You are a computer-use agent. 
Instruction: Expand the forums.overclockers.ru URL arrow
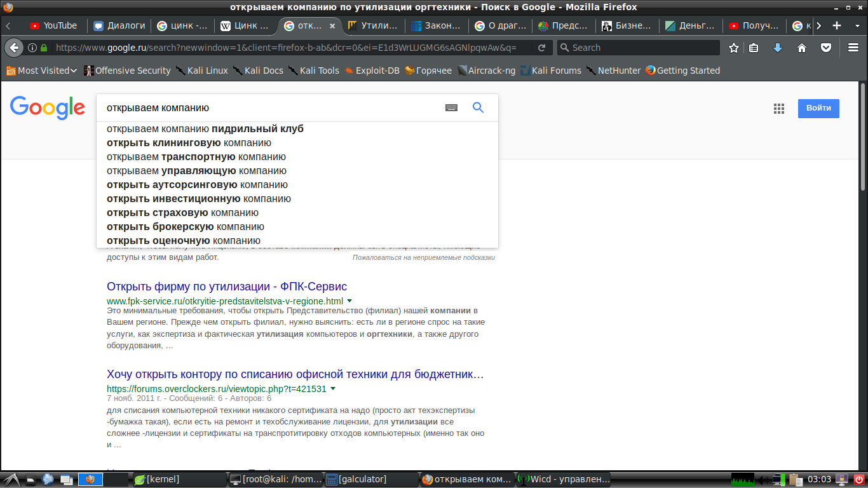[x=333, y=388]
